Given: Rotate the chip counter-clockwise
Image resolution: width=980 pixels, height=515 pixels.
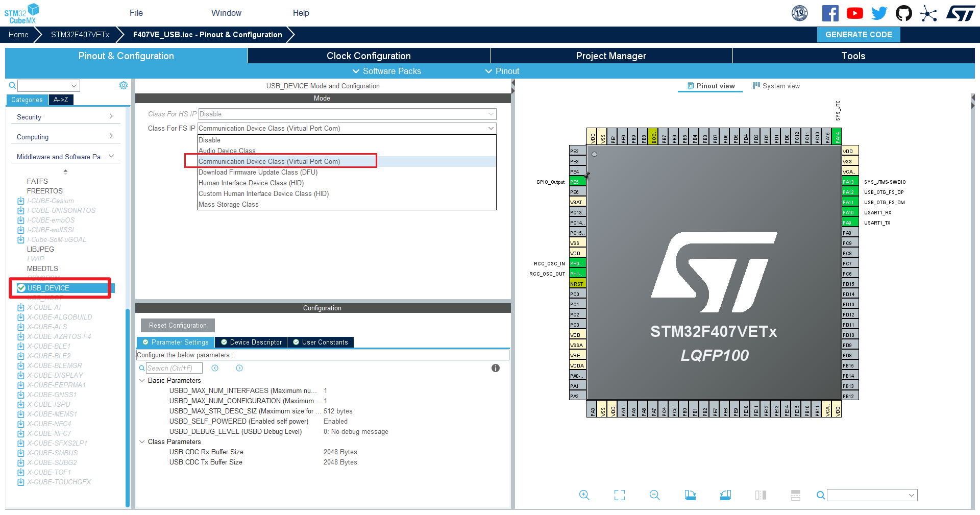Looking at the screenshot, I should [x=725, y=495].
